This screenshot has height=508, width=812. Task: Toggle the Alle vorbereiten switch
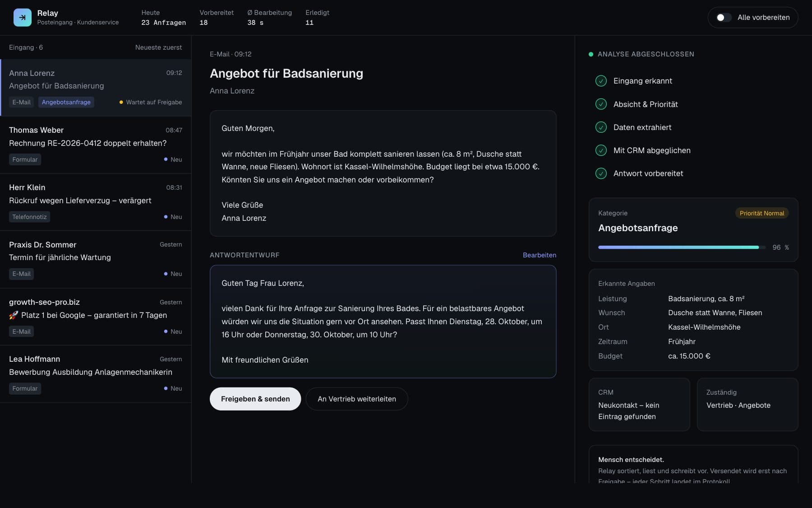(x=724, y=17)
